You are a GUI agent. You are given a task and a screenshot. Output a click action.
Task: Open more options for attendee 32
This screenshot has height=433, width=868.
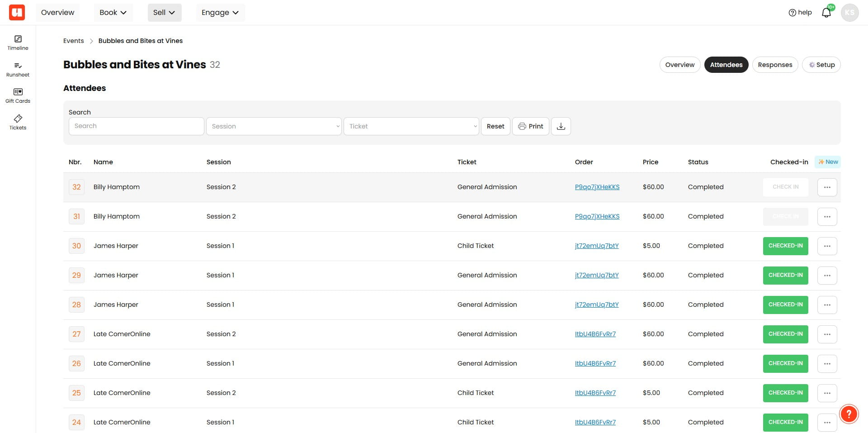click(x=827, y=187)
